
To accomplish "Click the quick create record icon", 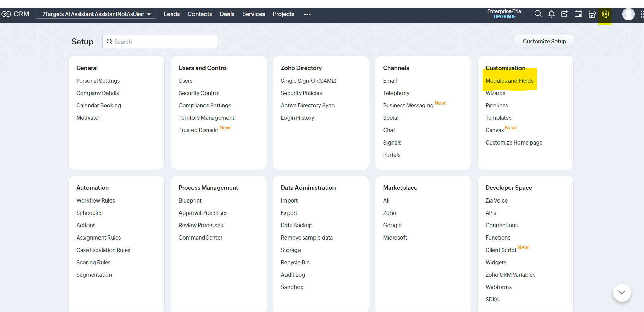I will [x=564, y=14].
